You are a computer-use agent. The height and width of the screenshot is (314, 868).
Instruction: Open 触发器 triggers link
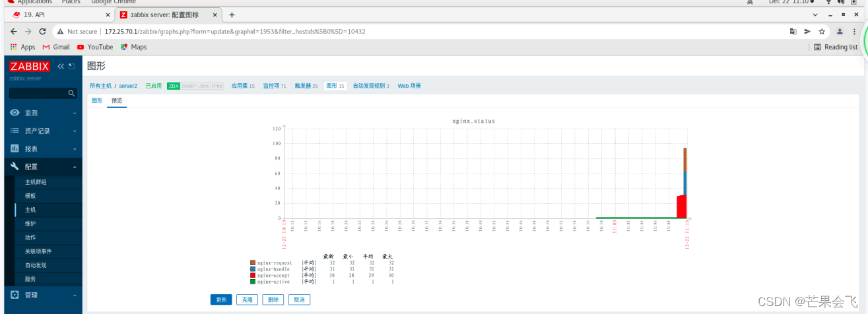pos(303,86)
